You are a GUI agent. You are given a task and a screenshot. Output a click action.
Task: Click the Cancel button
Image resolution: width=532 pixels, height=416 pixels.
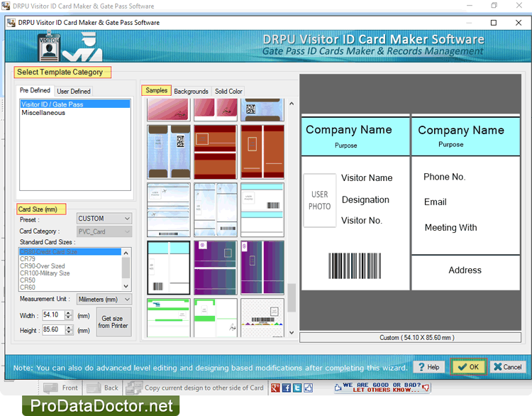click(508, 367)
